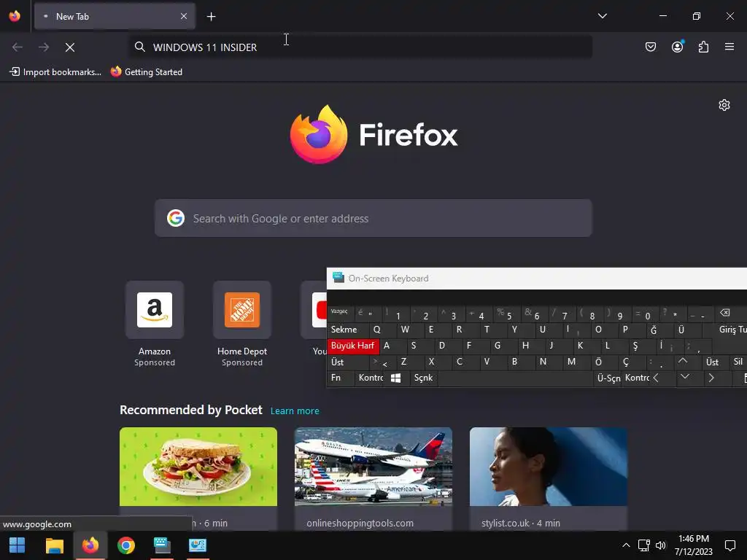Click the Firefox View icon
This screenshot has height=560, width=747.
click(x=15, y=16)
